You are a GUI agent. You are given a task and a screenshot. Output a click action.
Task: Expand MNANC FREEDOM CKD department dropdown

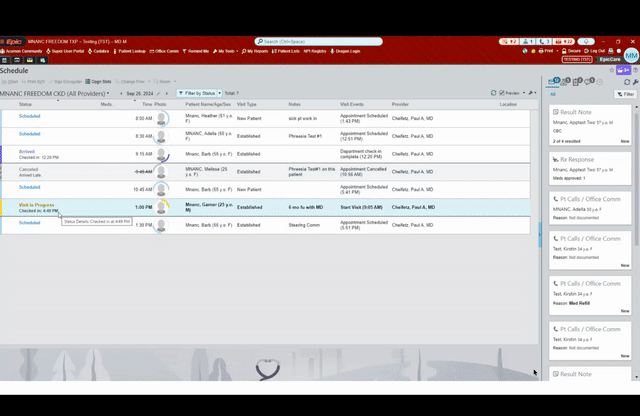108,93
